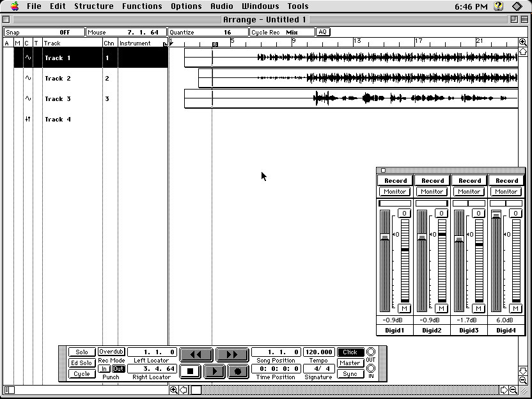This screenshot has height=399, width=532.
Task: Click the stop transport button
Action: point(190,371)
